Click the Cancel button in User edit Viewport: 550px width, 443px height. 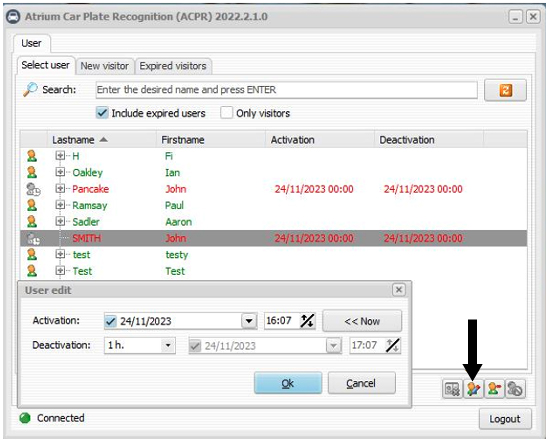[x=362, y=383]
